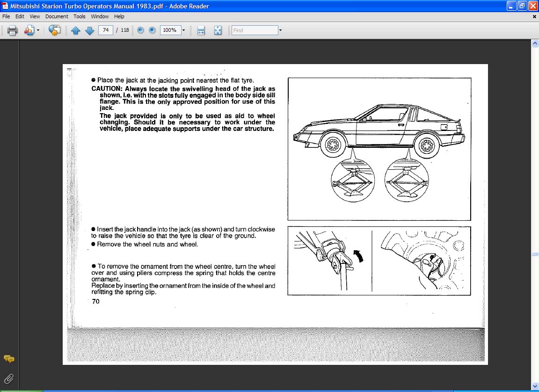
Task: Click the Find search box
Action: click(x=255, y=30)
